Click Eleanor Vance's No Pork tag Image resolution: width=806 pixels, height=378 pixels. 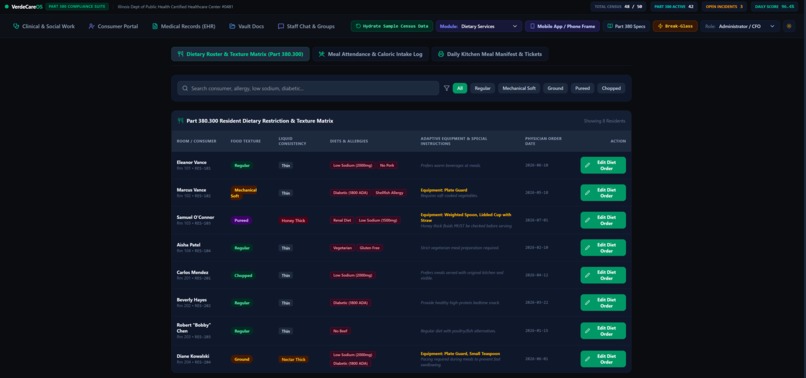tap(387, 166)
